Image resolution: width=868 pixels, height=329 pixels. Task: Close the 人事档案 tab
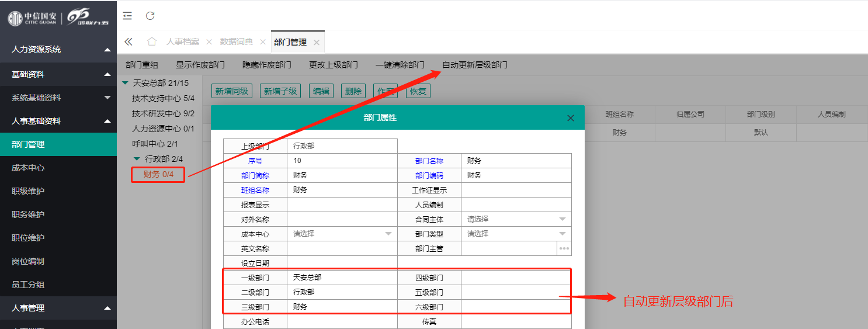[209, 42]
